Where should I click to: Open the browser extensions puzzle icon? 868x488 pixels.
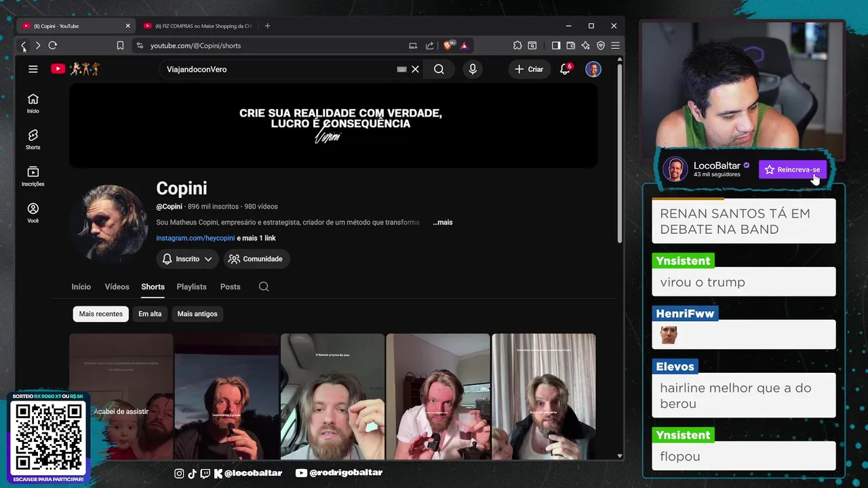(x=517, y=45)
